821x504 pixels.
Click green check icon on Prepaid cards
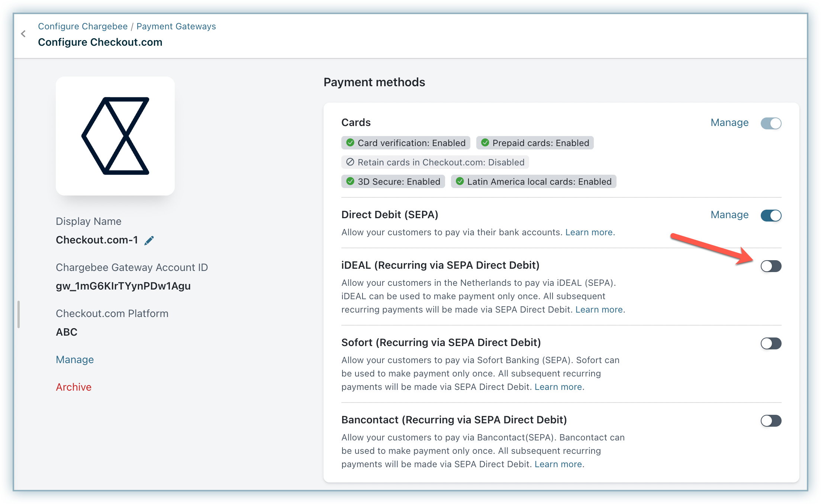tap(485, 143)
